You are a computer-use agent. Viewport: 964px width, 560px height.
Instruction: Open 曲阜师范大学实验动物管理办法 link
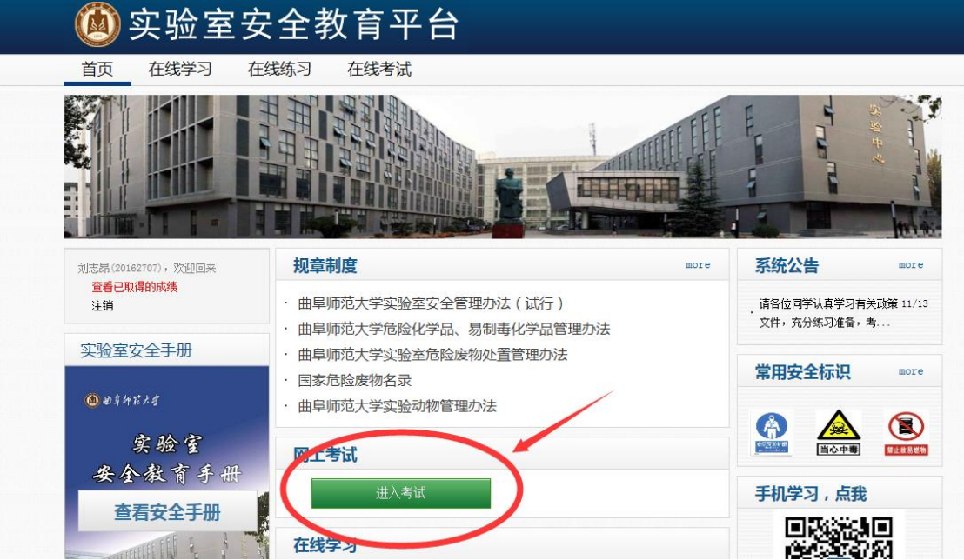[x=397, y=406]
